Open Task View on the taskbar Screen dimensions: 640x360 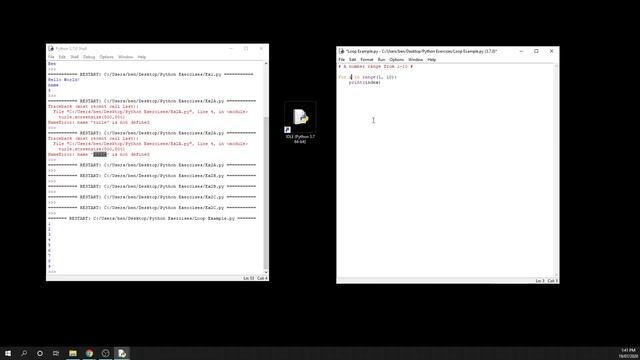click(56, 353)
